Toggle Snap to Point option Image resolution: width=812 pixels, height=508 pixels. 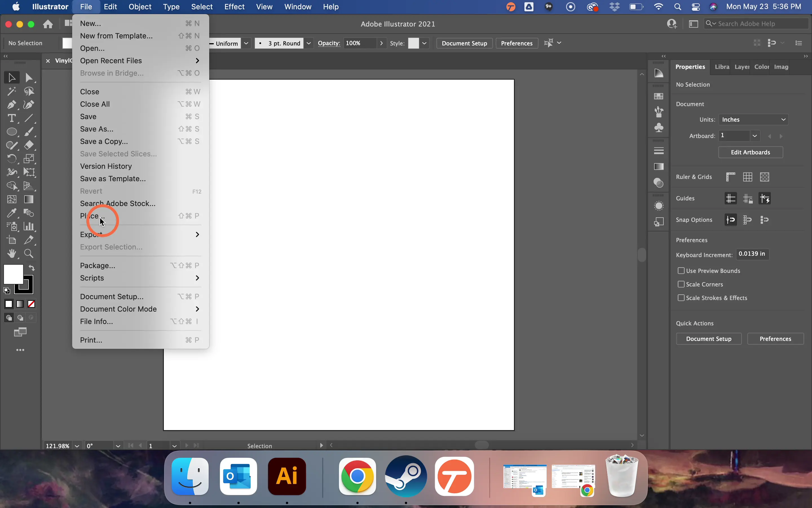coord(731,220)
